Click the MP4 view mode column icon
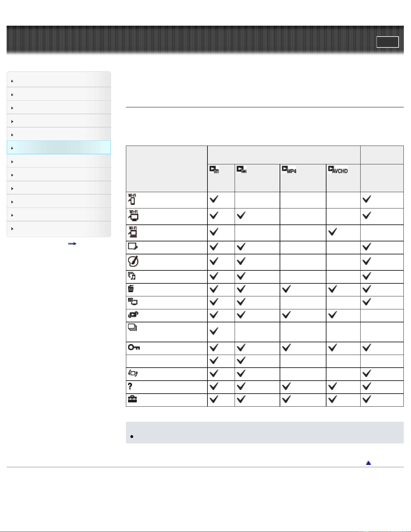The image size is (411, 532). [x=289, y=170]
